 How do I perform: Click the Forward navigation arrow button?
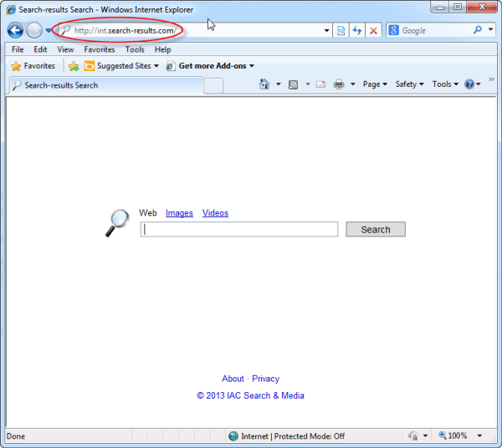coord(34,31)
